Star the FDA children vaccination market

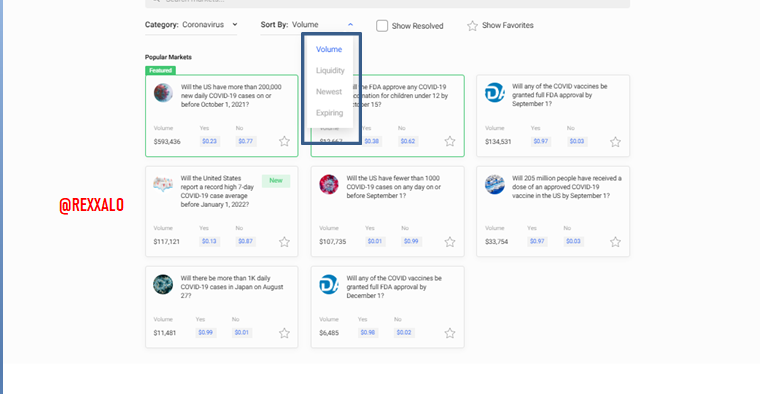(450, 142)
